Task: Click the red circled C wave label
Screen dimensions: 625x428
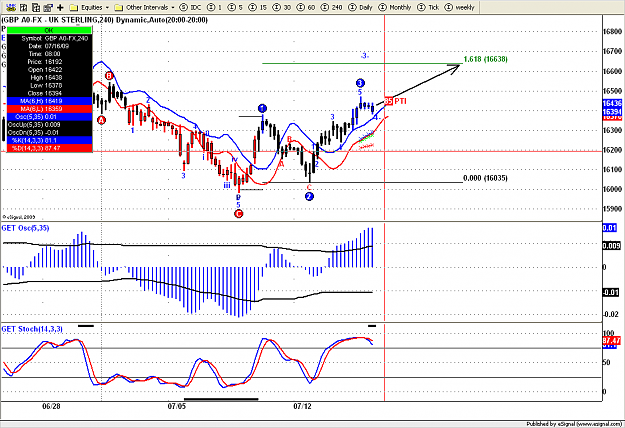Action: coord(238,214)
